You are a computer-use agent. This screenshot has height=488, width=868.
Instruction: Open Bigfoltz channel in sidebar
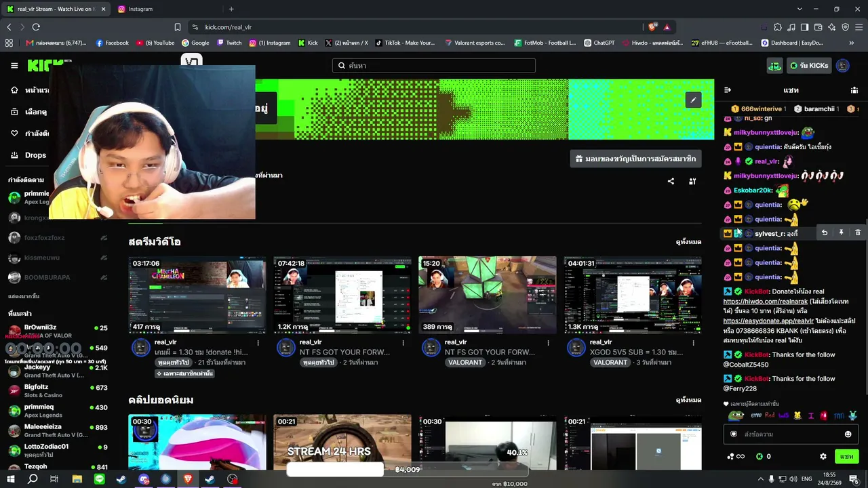point(57,391)
